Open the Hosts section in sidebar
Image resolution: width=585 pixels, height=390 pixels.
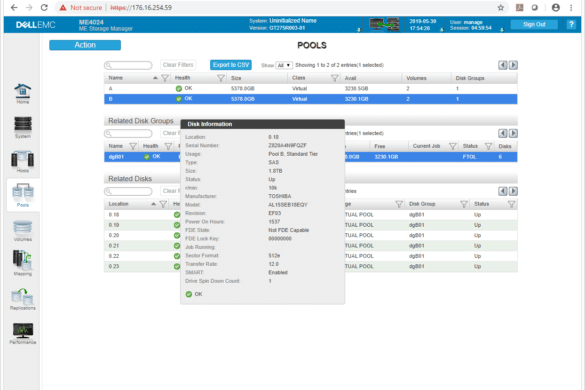click(x=22, y=162)
